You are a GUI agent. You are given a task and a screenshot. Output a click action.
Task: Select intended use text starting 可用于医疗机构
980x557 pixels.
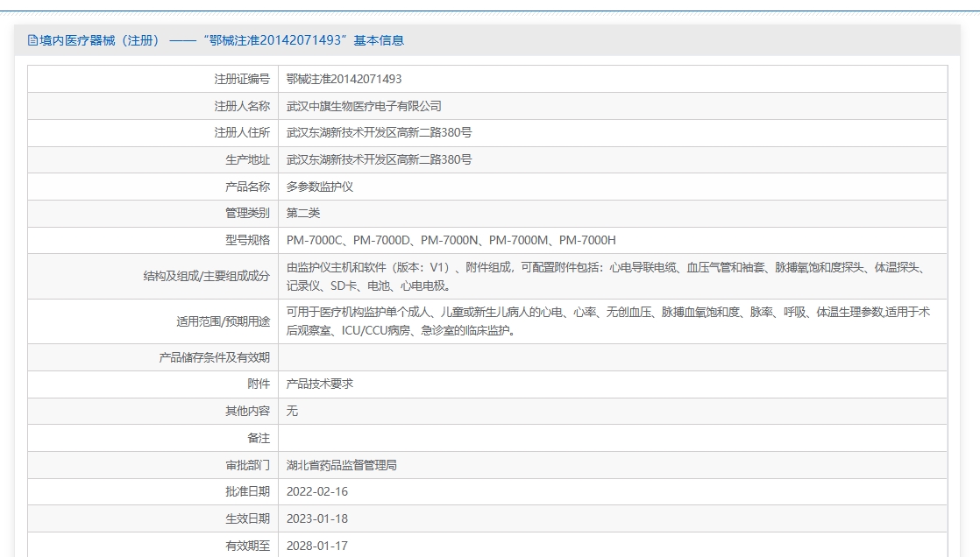click(608, 321)
